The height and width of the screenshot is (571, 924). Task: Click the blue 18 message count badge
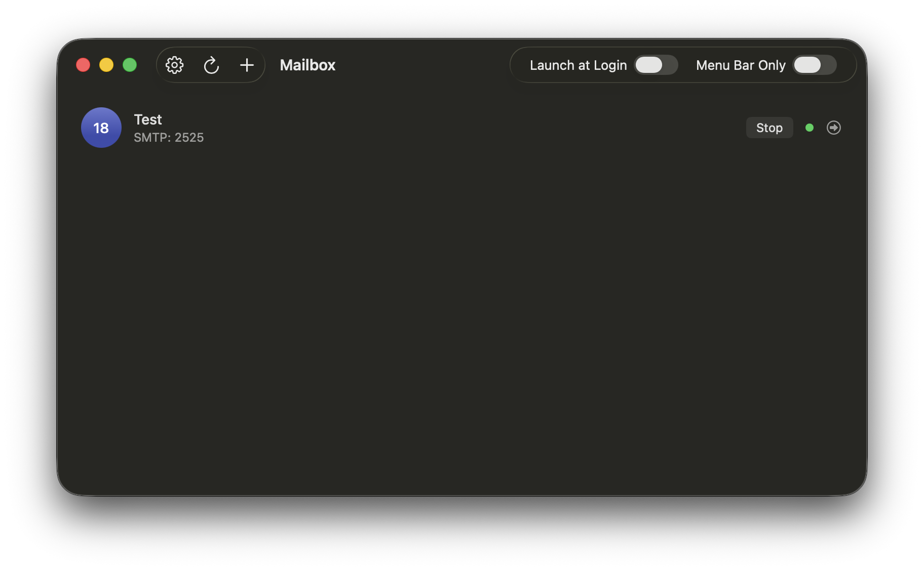pyautogui.click(x=101, y=128)
